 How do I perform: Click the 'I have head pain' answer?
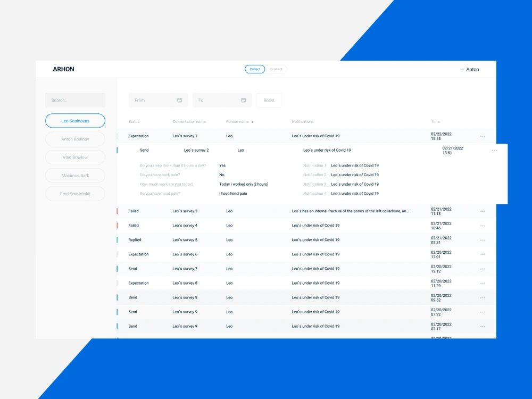coord(233,194)
